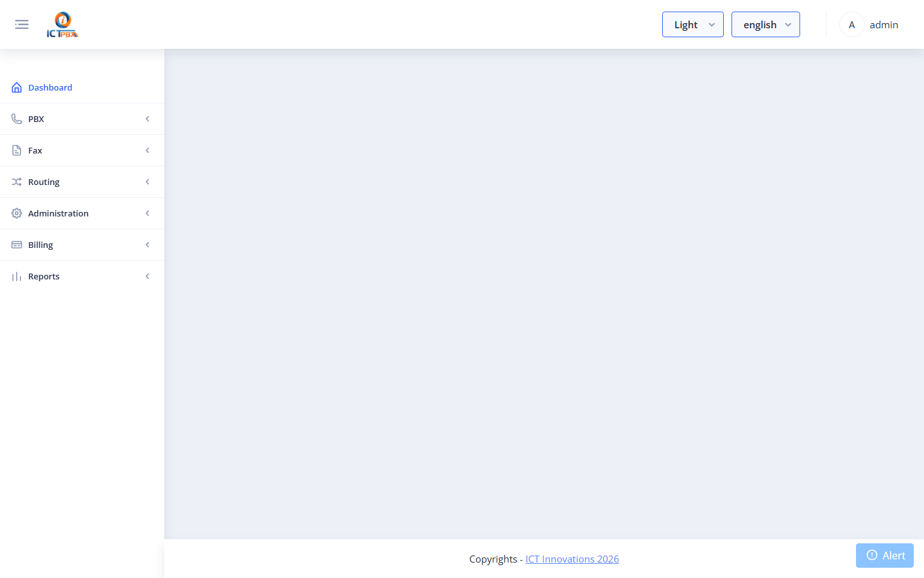Open the Light theme dropdown

click(693, 24)
